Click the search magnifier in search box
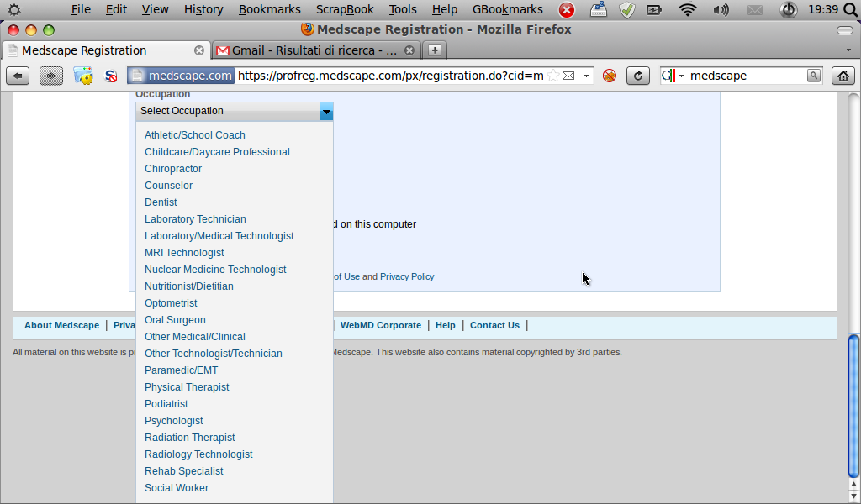This screenshot has height=504, width=861. pos(814,76)
